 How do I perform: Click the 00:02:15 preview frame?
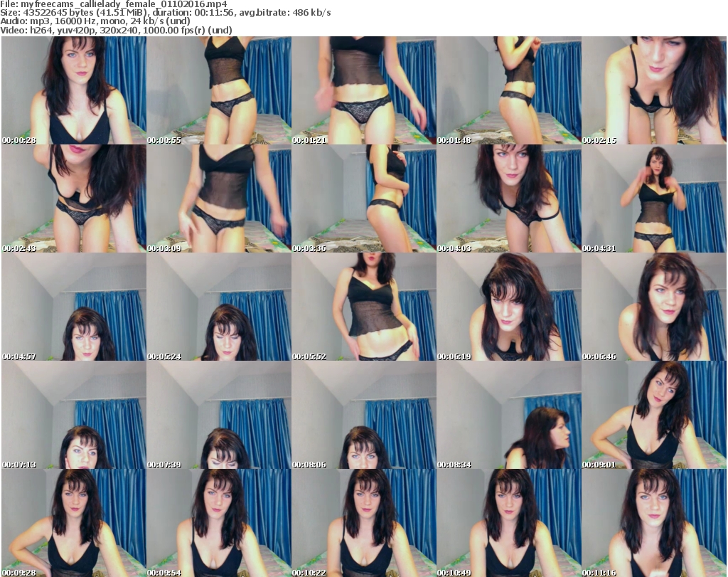pyautogui.click(x=654, y=91)
